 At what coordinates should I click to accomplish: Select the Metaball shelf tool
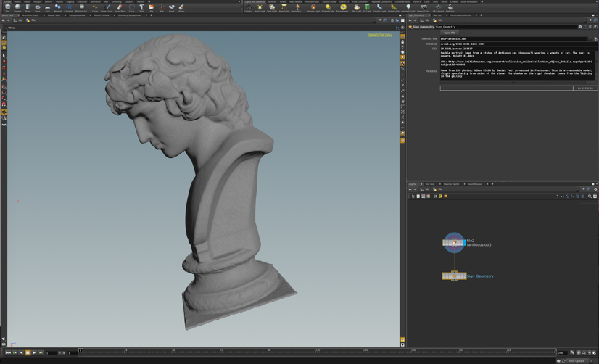(x=58, y=8)
